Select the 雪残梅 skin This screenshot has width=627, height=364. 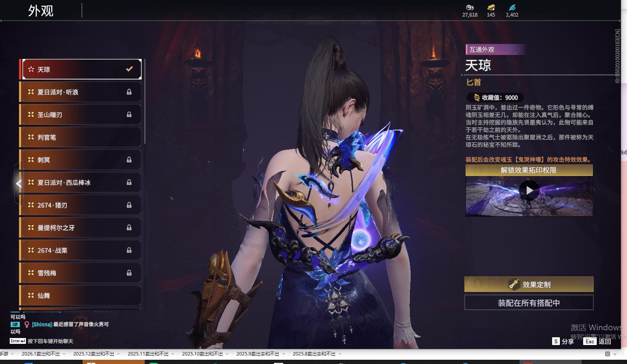pyautogui.click(x=81, y=273)
